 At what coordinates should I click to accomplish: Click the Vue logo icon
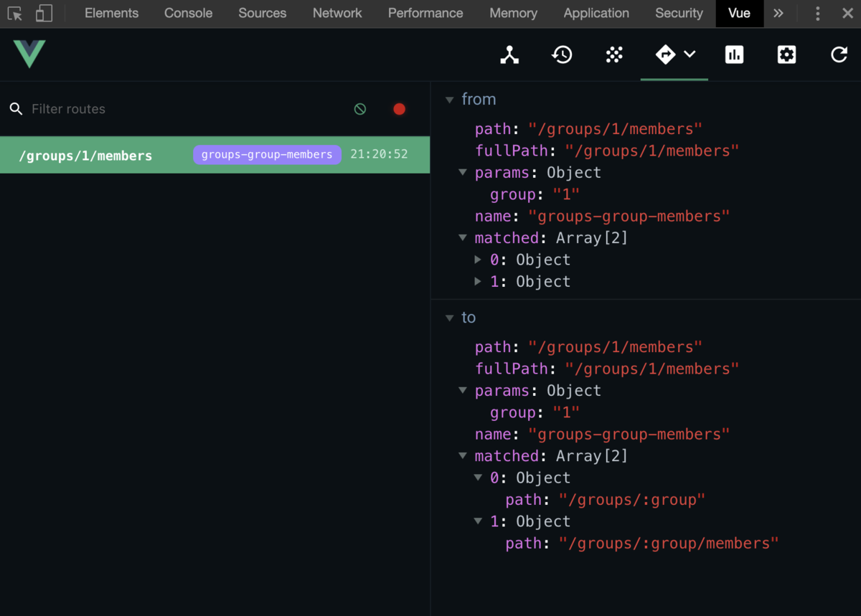click(29, 55)
